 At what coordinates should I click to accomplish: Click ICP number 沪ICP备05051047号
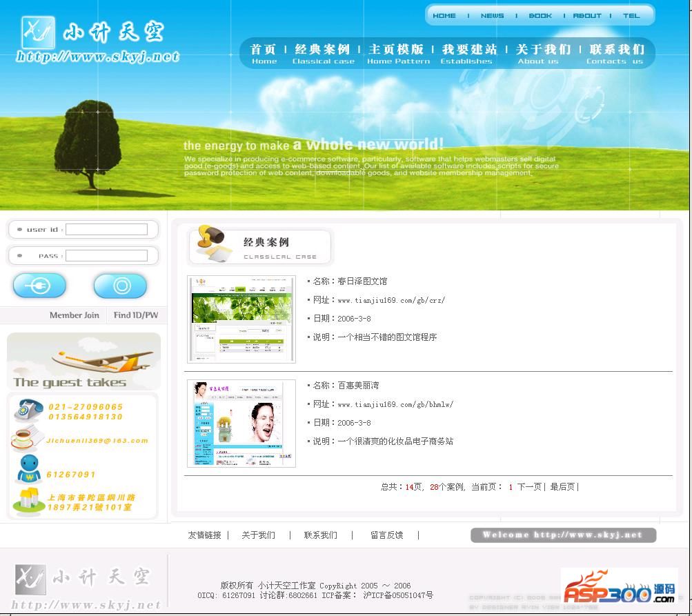[x=398, y=595]
